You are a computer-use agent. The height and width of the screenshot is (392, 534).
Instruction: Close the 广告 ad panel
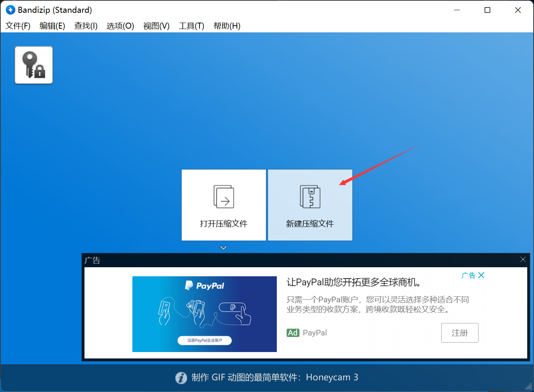[523, 259]
